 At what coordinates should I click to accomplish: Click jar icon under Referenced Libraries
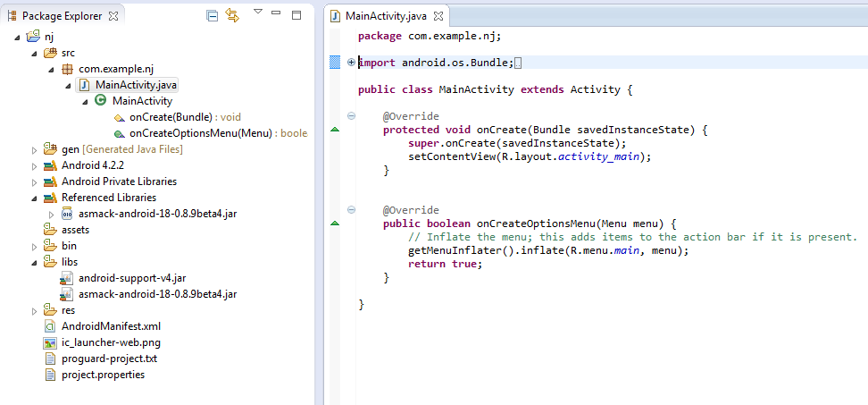pyautogui.click(x=67, y=214)
